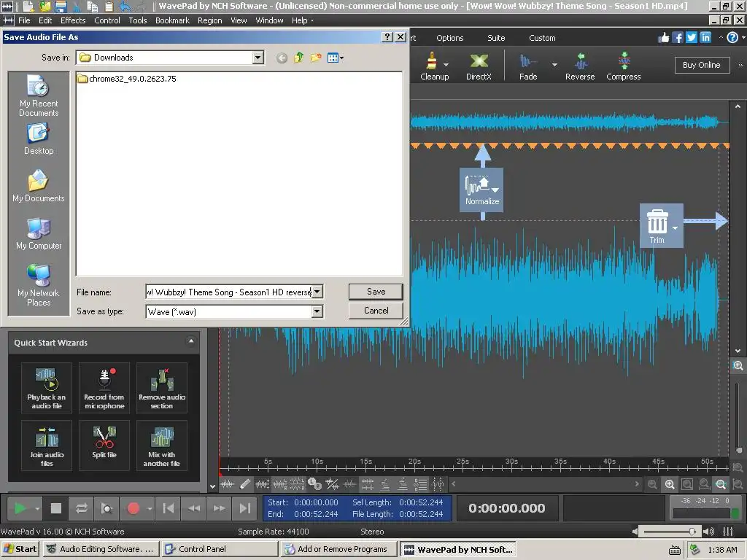This screenshot has width=747, height=560.
Task: Apply the Reverse effect
Action: tap(580, 66)
